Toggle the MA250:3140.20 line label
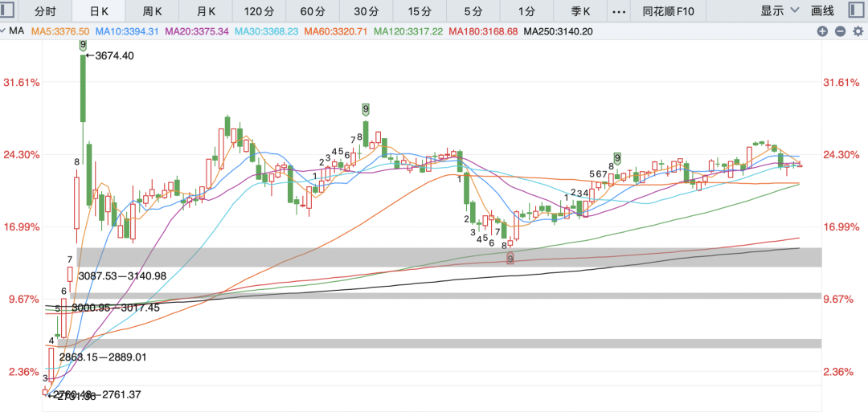 coord(558,31)
